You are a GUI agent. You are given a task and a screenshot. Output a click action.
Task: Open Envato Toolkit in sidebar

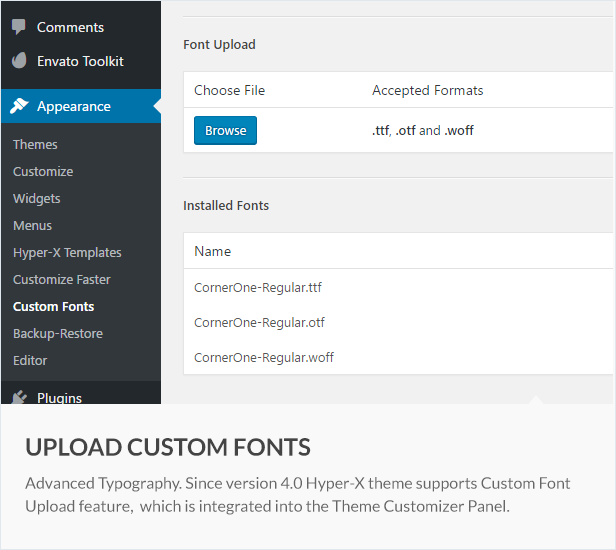pyautogui.click(x=80, y=61)
